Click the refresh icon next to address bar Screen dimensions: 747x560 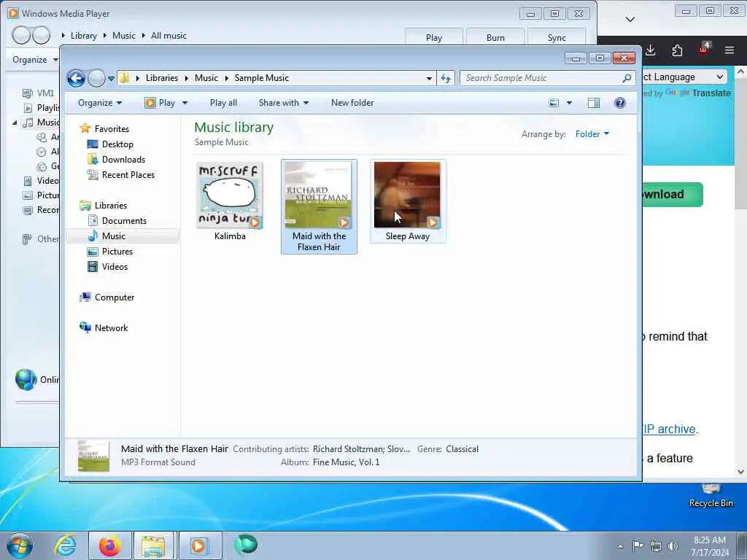click(446, 78)
